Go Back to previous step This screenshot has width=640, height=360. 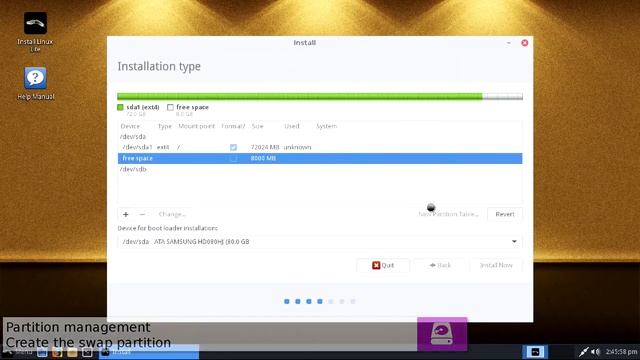[440, 265]
